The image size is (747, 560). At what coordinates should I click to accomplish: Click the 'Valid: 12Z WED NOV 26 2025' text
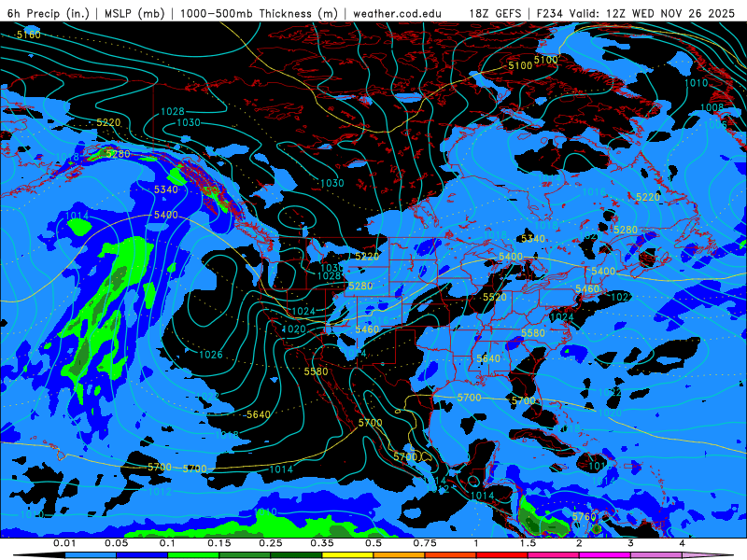coord(653,13)
